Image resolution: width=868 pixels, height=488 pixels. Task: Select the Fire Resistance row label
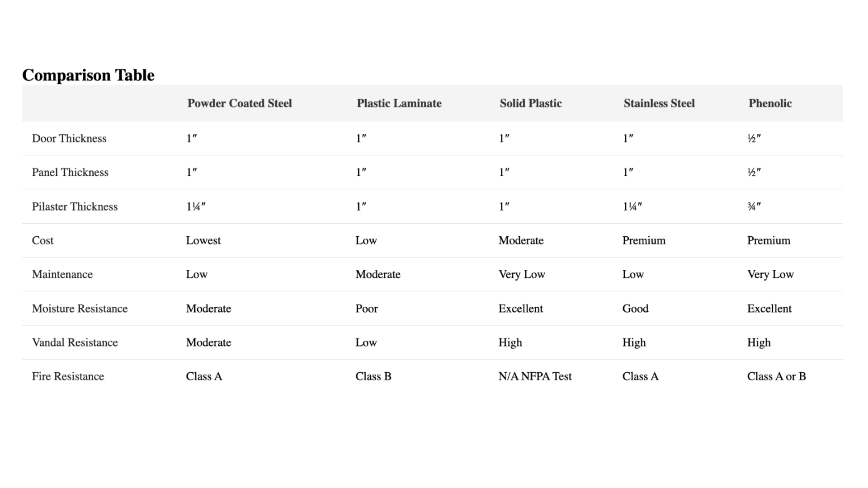click(x=68, y=376)
